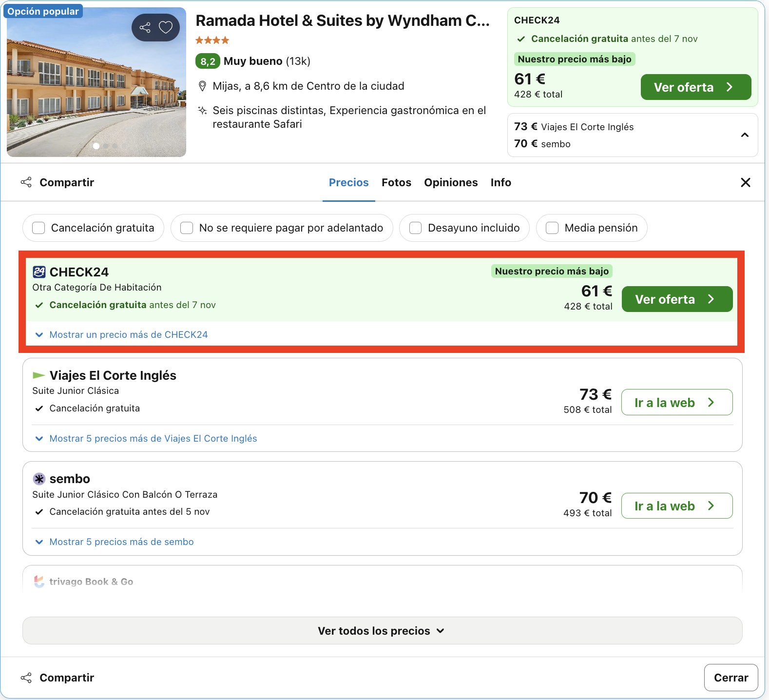Click Compartir beside the Cerrar button
Image resolution: width=769 pixels, height=700 pixels.
tap(58, 678)
